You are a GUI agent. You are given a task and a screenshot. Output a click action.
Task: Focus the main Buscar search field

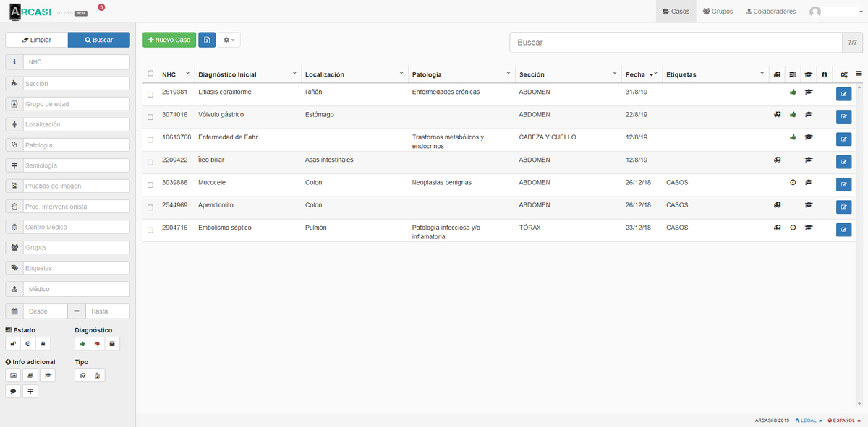coord(676,43)
